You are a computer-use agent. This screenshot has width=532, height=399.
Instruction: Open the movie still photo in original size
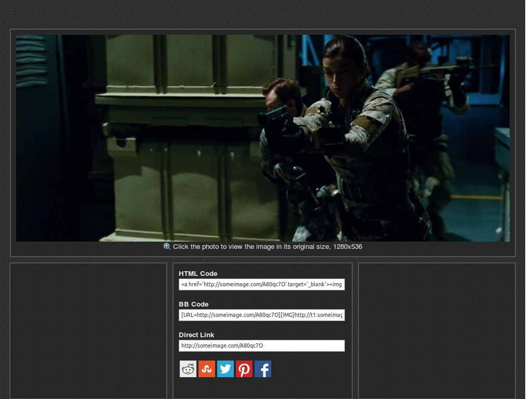(x=262, y=138)
